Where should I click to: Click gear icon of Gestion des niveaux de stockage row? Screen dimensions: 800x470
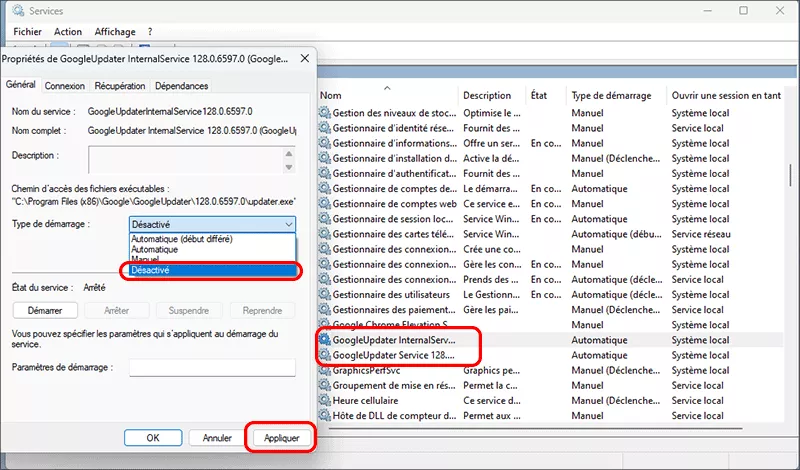(x=324, y=113)
